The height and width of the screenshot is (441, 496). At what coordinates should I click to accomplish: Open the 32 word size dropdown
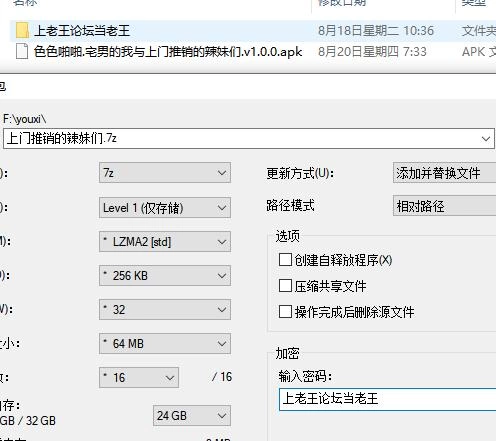pos(165,310)
